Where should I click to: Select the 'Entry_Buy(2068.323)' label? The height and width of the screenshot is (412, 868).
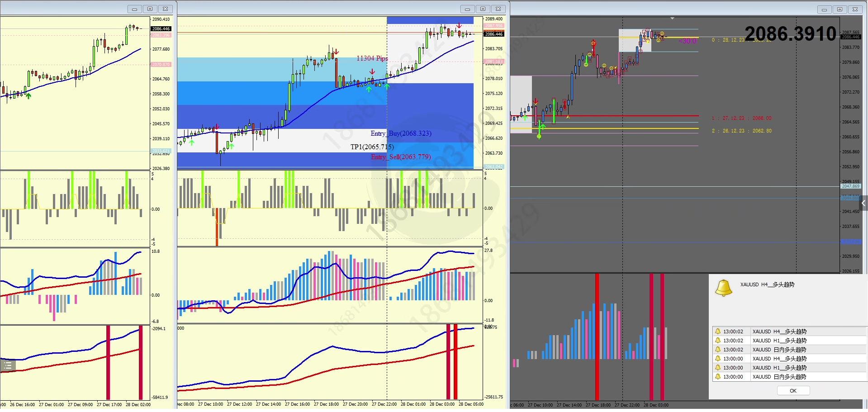click(401, 133)
